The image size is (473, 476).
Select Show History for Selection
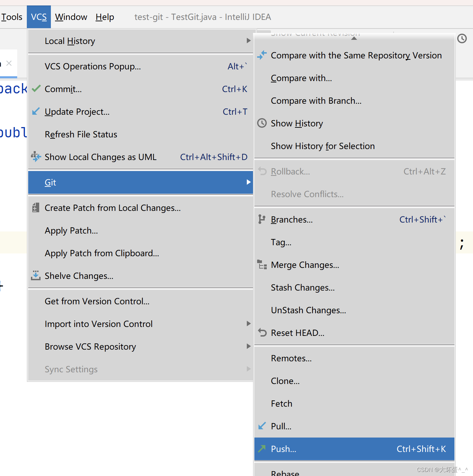(354, 146)
